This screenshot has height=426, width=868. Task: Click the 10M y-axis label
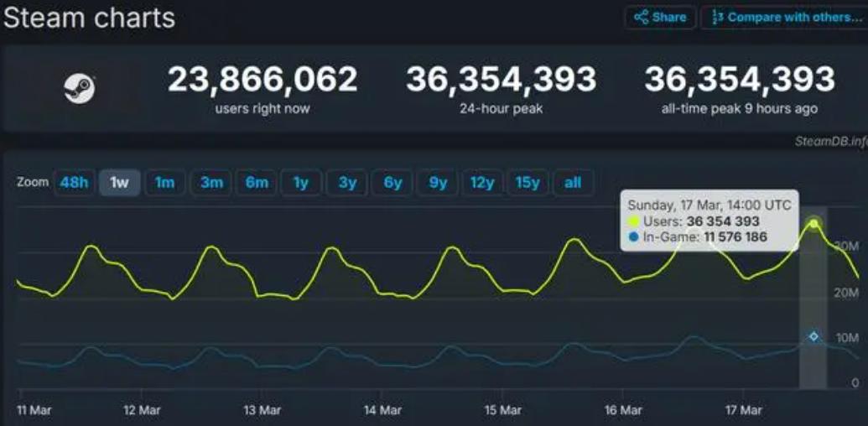tap(848, 337)
